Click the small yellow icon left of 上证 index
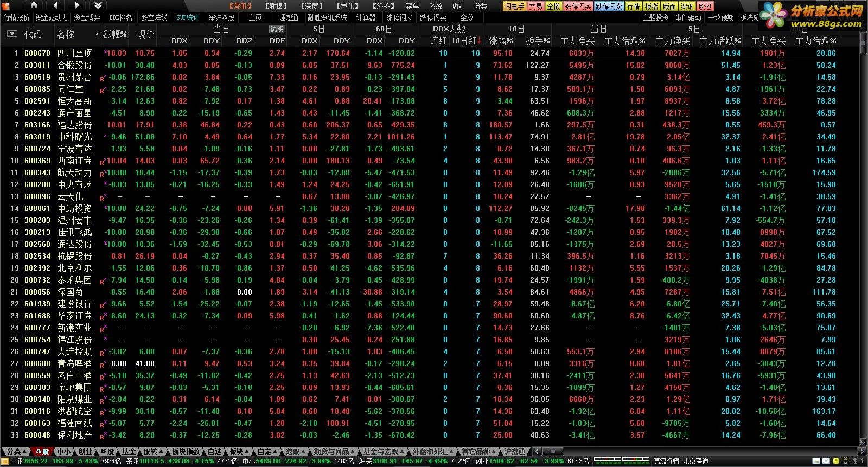This screenshot has height=467, width=868. tap(5, 461)
